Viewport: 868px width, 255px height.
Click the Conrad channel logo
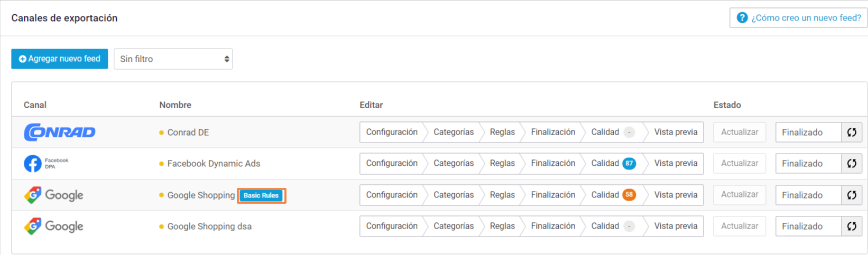[60, 132]
